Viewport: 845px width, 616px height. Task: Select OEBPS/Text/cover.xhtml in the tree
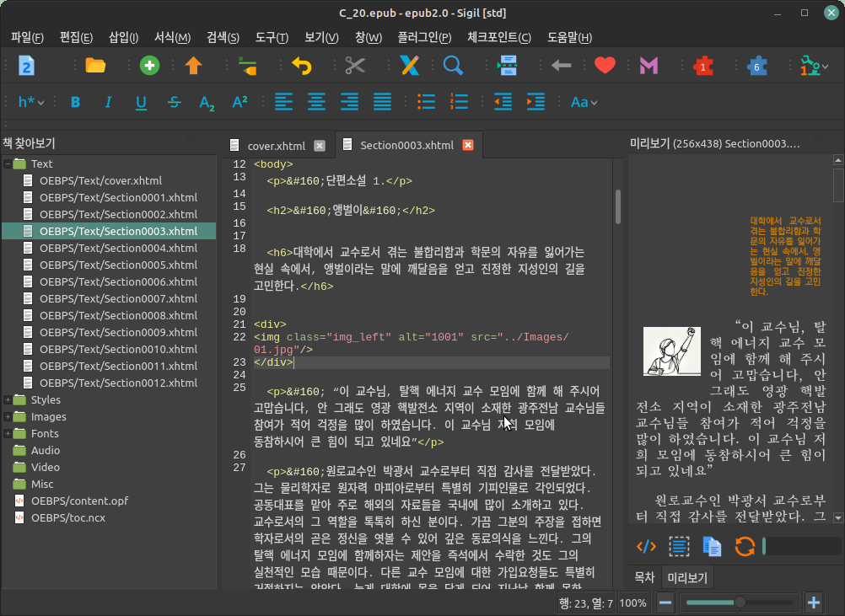[x=100, y=181]
